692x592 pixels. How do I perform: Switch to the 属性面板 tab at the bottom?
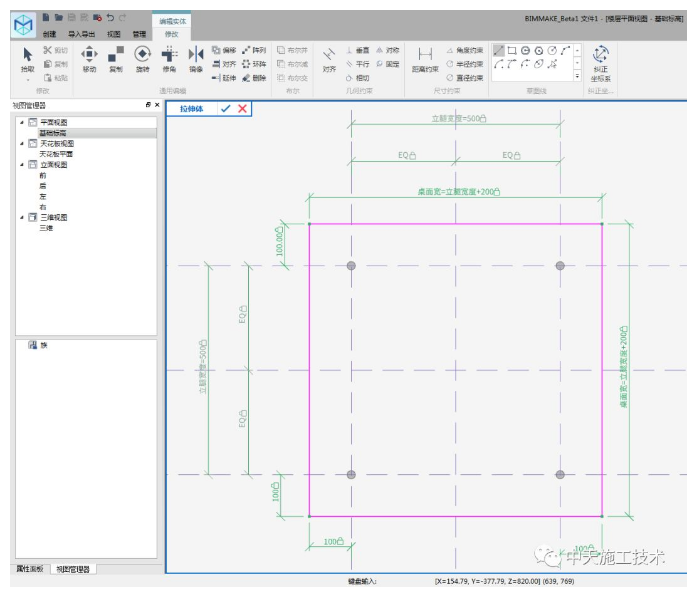click(30, 569)
